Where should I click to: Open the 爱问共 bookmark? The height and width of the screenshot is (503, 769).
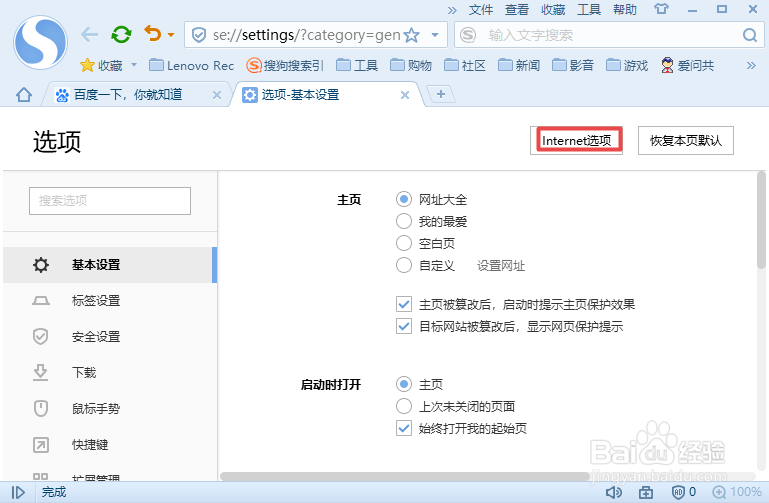687,65
